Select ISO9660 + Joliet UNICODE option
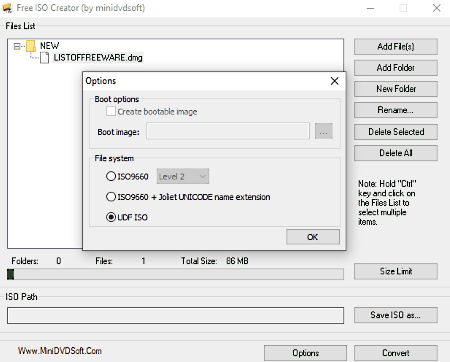 click(x=111, y=197)
